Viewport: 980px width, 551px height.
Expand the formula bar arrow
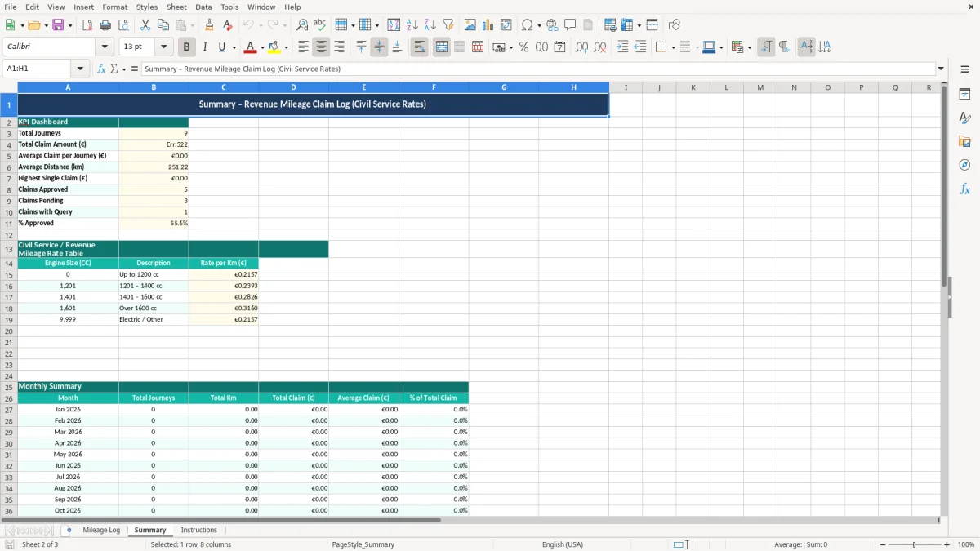tap(941, 69)
